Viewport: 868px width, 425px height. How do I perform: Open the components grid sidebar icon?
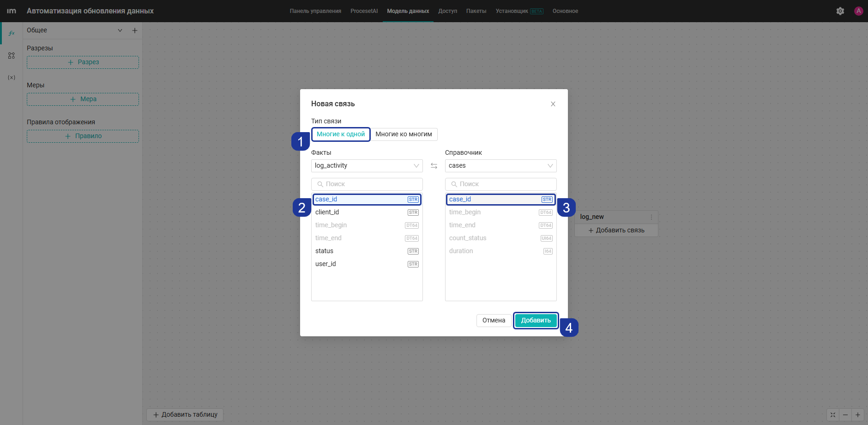[x=12, y=55]
